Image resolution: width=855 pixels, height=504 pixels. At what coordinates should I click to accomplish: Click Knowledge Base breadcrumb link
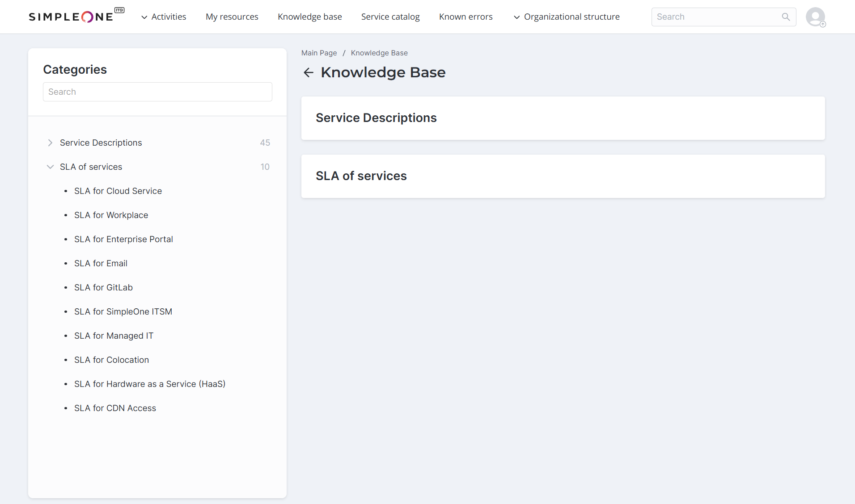coord(379,53)
